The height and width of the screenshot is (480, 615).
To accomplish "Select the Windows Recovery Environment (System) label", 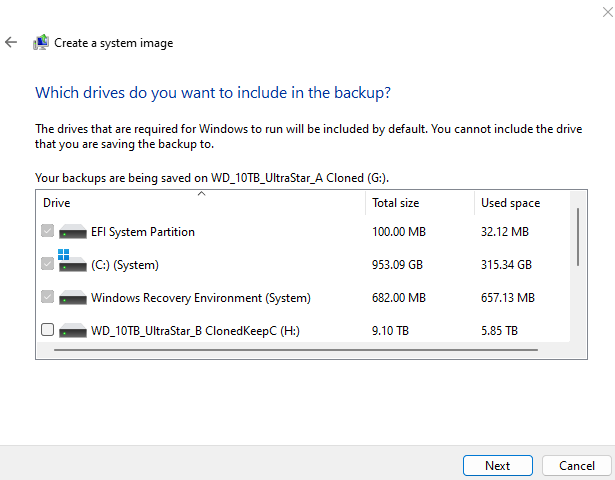I will click(x=201, y=298).
